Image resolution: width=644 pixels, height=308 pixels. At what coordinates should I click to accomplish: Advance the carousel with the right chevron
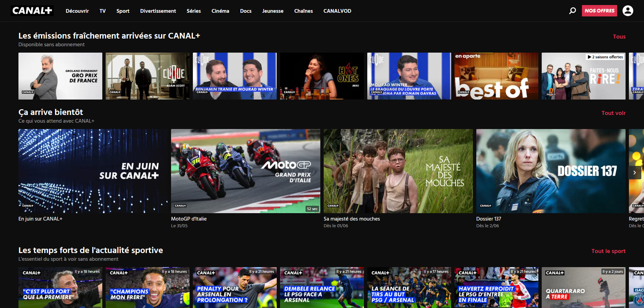pyautogui.click(x=635, y=173)
